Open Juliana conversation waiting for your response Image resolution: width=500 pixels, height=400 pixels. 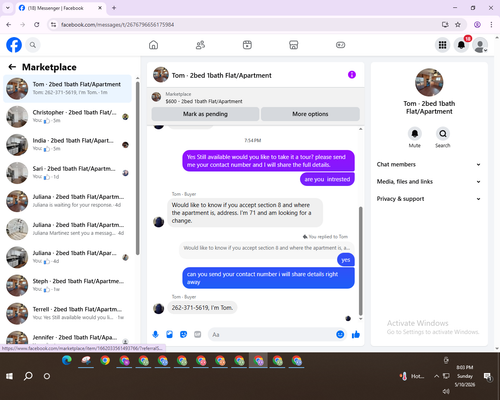pyautogui.click(x=68, y=201)
